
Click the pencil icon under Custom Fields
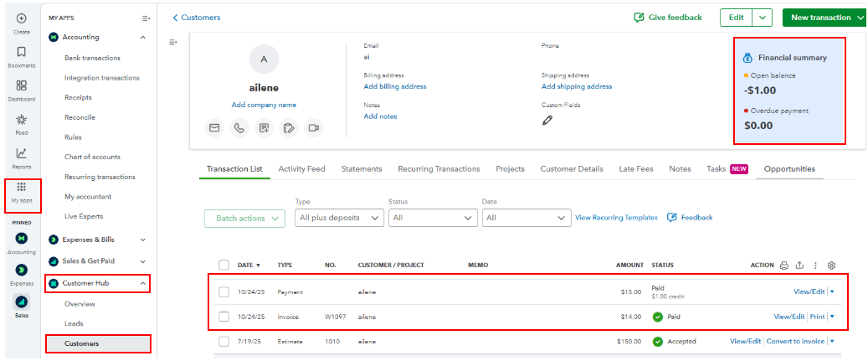click(x=547, y=121)
